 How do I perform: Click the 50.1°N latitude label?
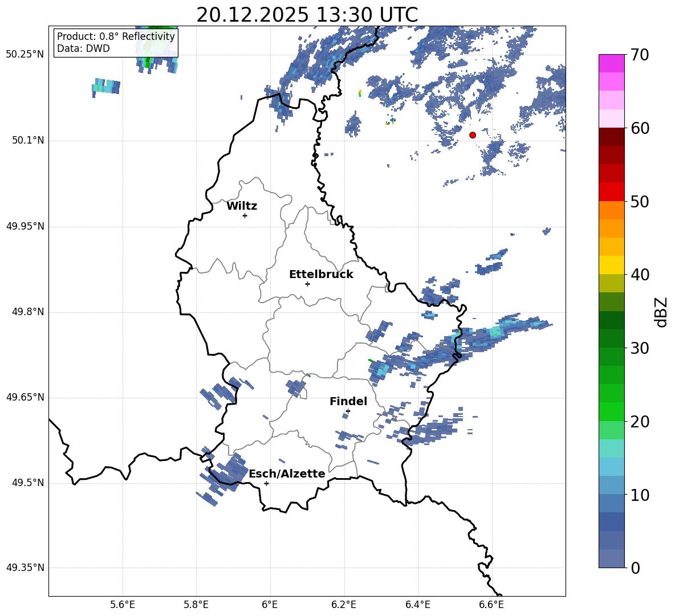(28, 140)
